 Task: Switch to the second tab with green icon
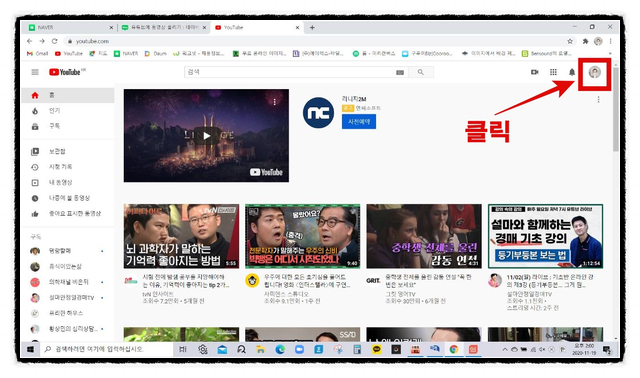[x=164, y=27]
